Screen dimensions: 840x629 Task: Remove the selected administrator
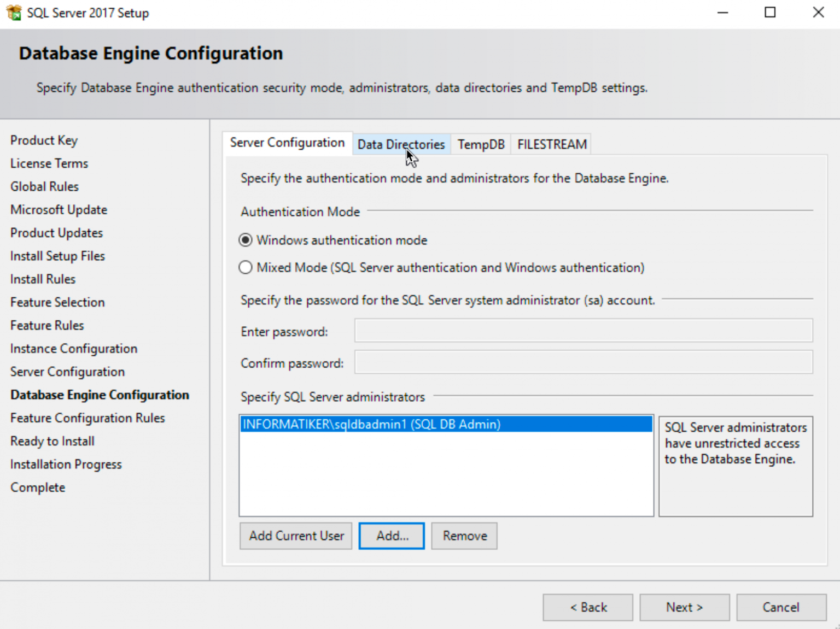pyautogui.click(x=464, y=536)
